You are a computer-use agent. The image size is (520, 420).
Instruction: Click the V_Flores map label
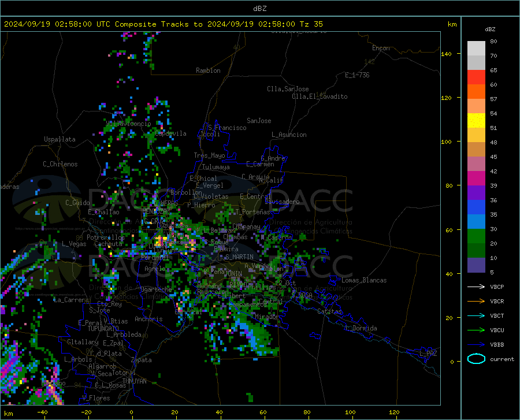(x=96, y=398)
